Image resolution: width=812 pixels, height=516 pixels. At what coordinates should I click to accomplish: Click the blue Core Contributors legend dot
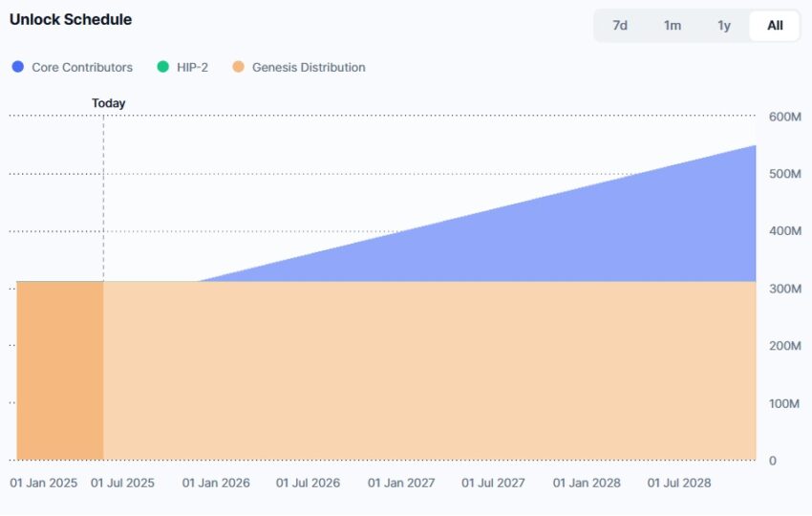click(x=18, y=67)
